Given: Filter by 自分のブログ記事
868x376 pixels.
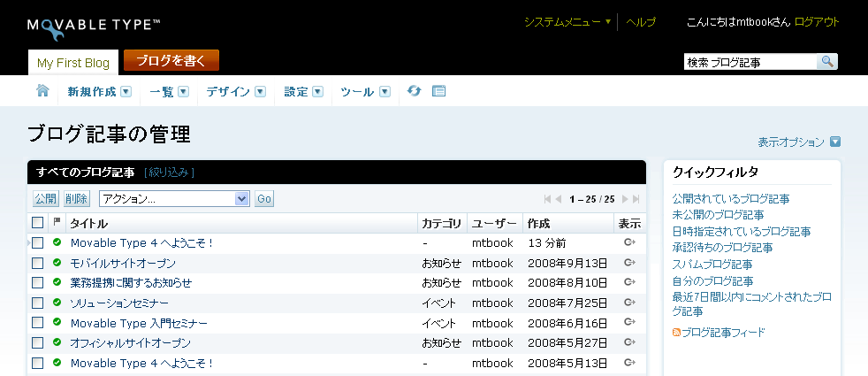Looking at the screenshot, I should pyautogui.click(x=712, y=280).
